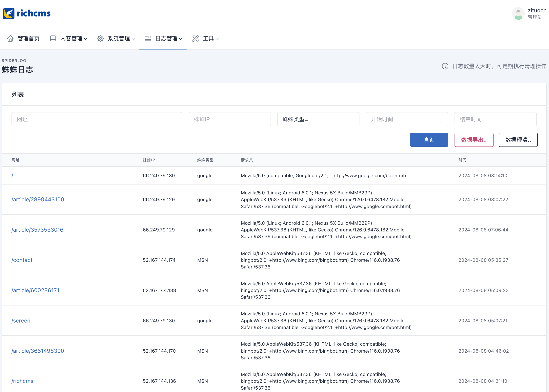Click the info circle icon
This screenshot has height=392, width=549.
[x=445, y=66]
